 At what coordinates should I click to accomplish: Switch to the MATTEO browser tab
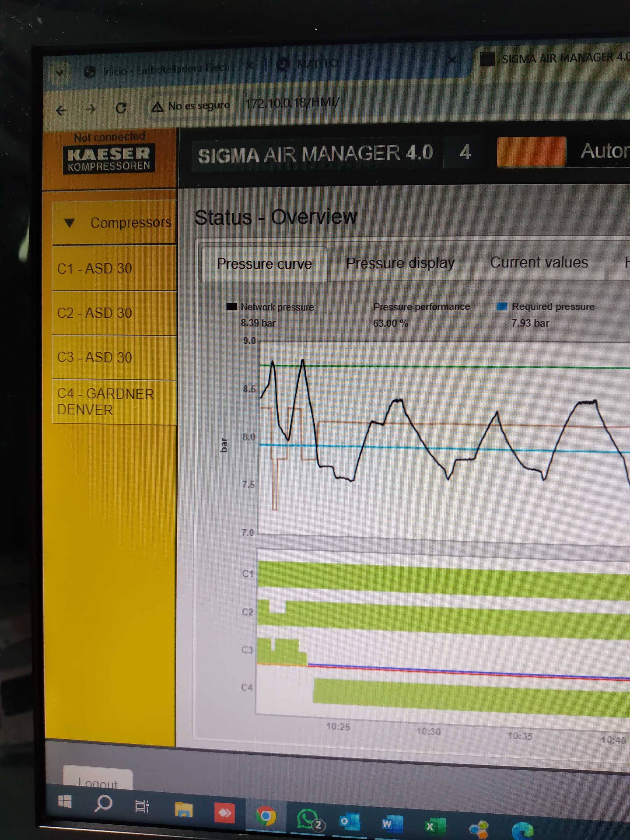tap(307, 64)
